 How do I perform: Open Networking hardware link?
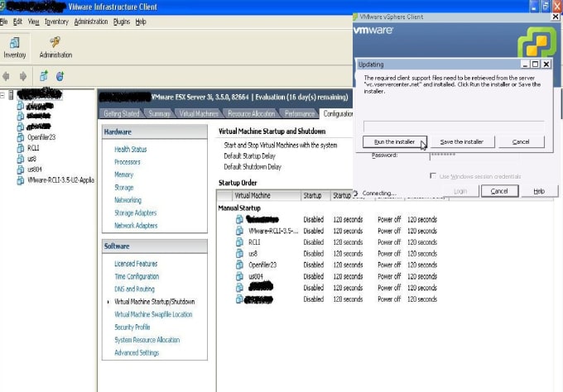(x=128, y=200)
